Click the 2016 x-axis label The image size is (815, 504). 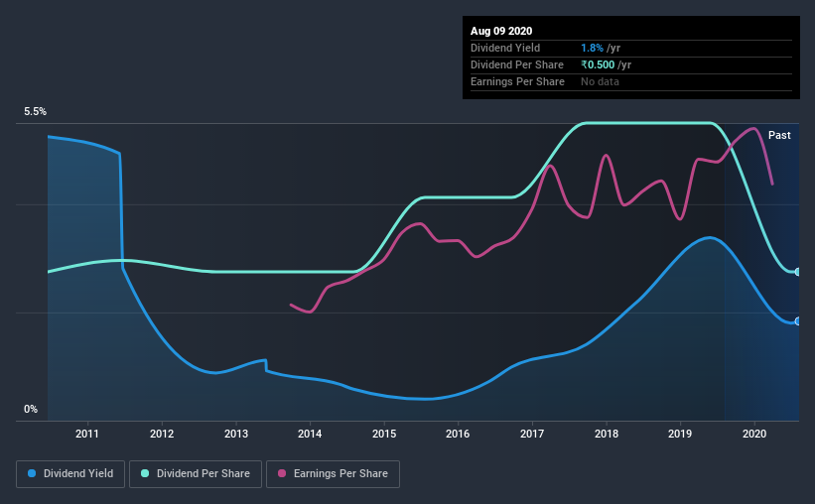[458, 434]
